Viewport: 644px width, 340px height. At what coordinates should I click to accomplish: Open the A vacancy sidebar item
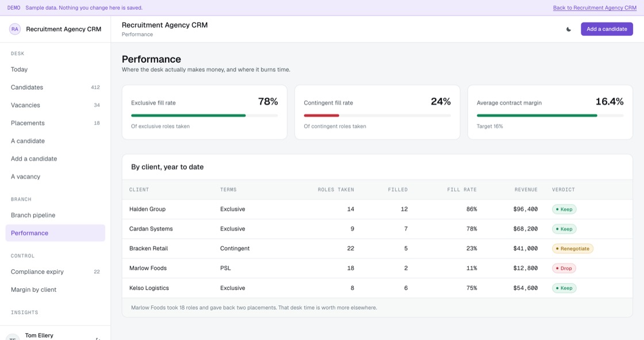(x=55, y=177)
